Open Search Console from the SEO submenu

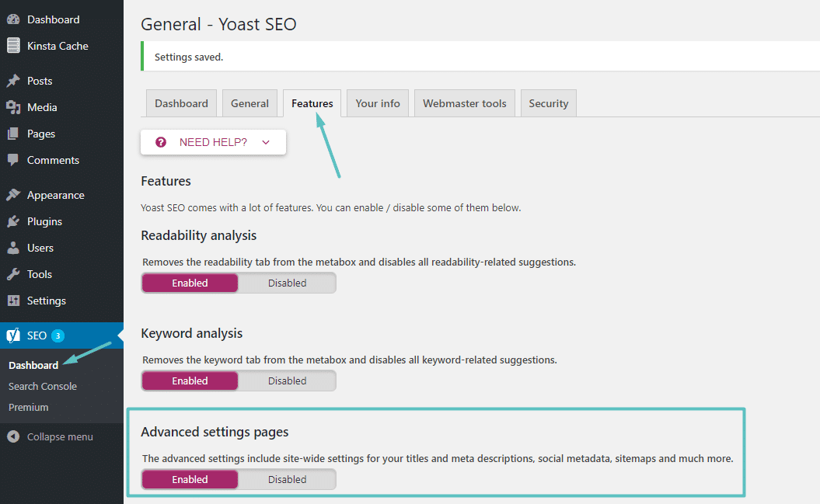(42, 385)
